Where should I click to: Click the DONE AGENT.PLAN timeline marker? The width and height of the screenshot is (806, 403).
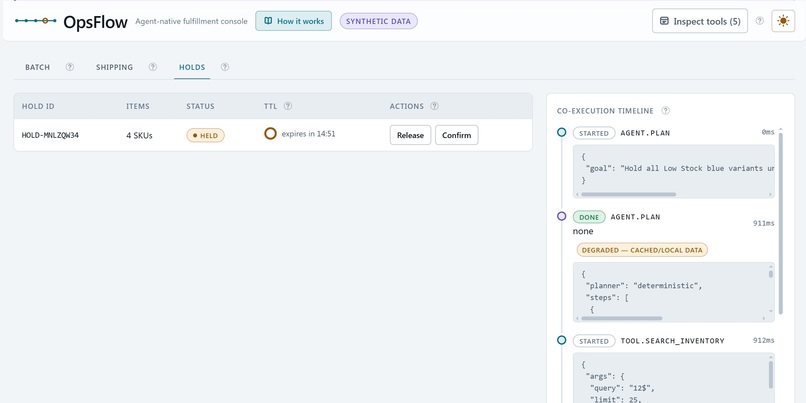pos(562,216)
